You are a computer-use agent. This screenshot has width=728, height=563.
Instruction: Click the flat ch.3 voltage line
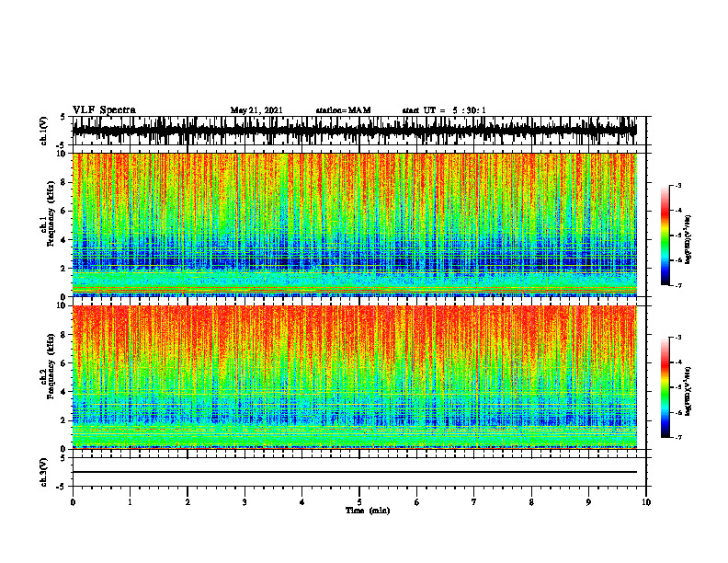tap(354, 472)
